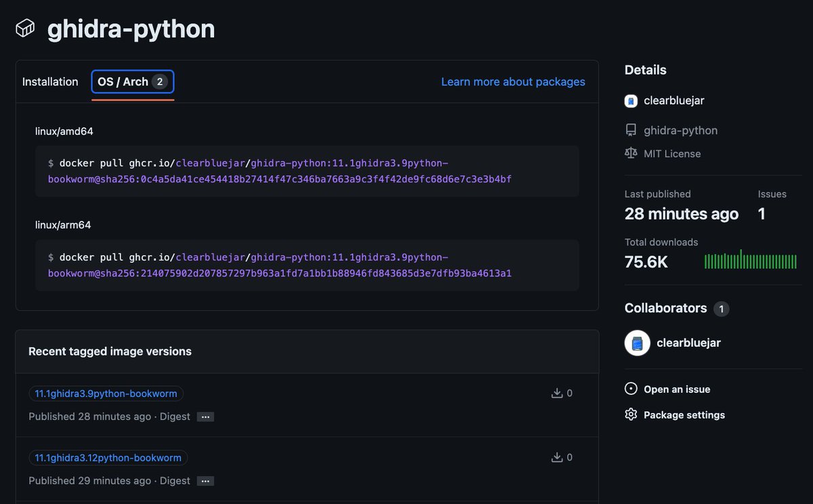Open the ghidra-python repository link in Details
This screenshot has height=504, width=813.
[x=680, y=130]
